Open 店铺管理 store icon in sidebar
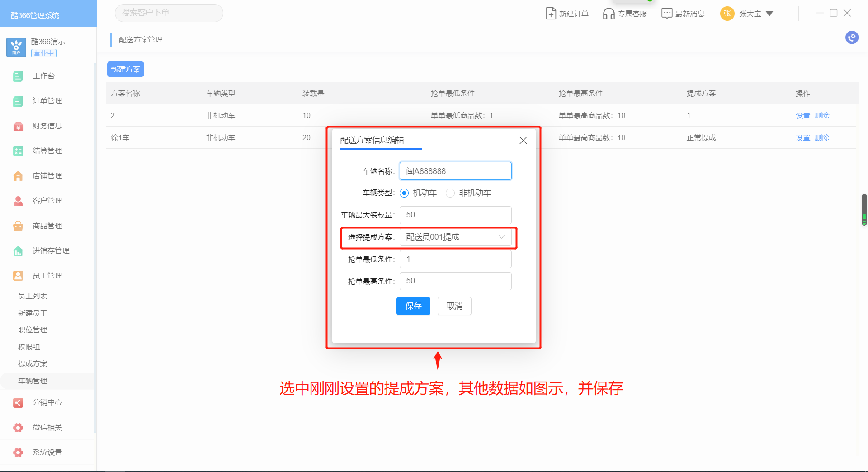This screenshot has width=868, height=472. (18, 176)
